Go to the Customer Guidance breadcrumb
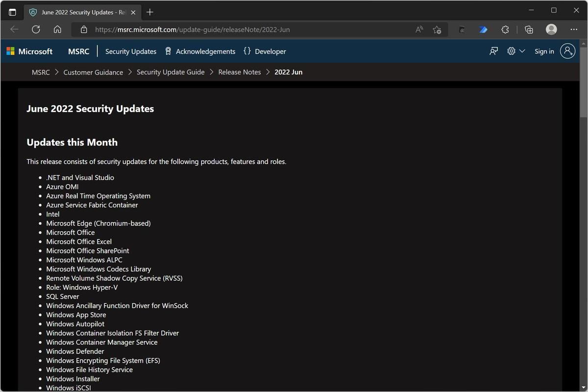The height and width of the screenshot is (392, 588). tap(93, 72)
